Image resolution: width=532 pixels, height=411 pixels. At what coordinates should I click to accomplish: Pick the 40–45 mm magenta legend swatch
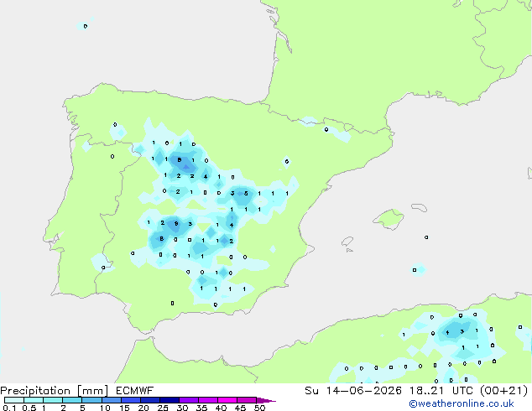pyautogui.click(x=227, y=400)
